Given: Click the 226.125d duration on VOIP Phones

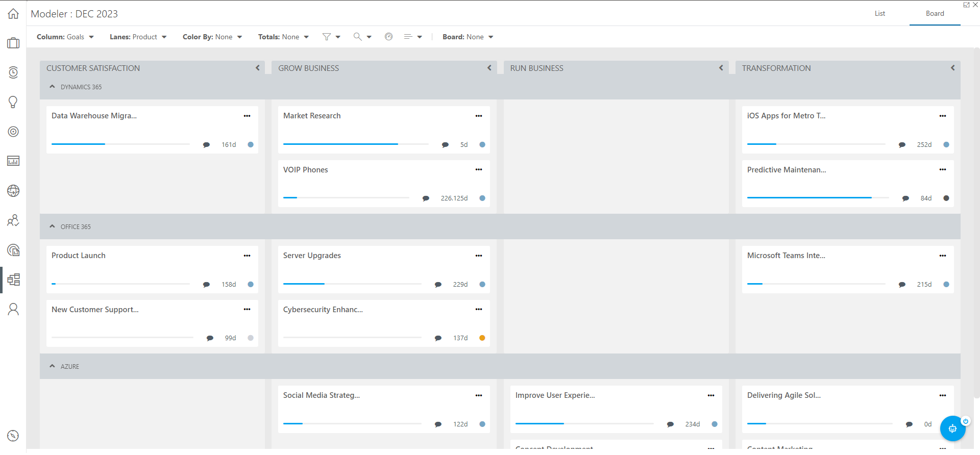Looking at the screenshot, I should click(454, 198).
